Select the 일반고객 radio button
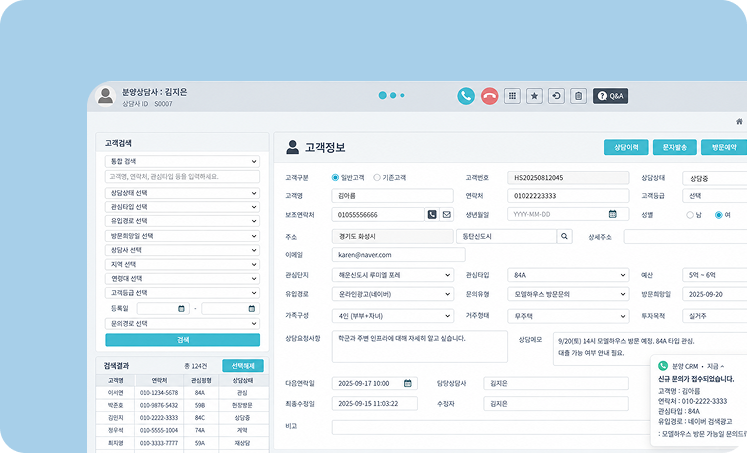 (x=335, y=178)
